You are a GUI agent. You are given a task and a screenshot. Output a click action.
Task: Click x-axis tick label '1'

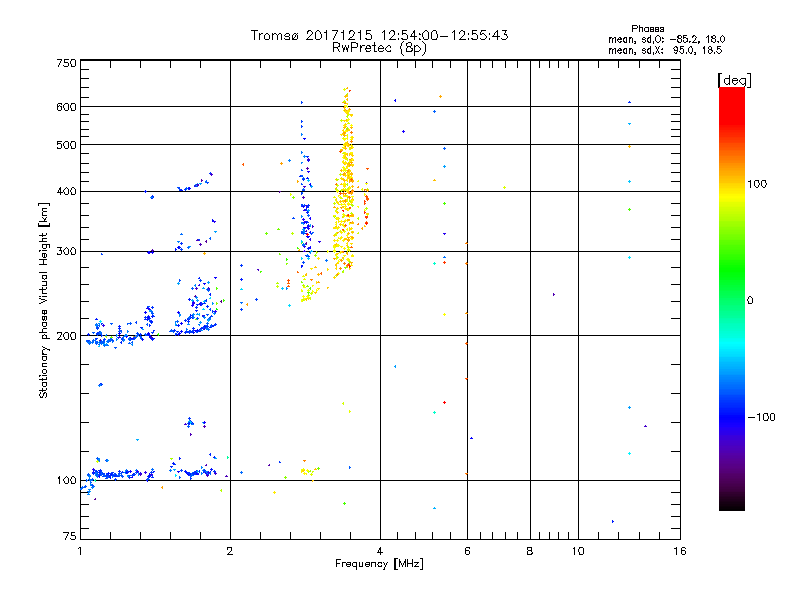pyautogui.click(x=80, y=551)
